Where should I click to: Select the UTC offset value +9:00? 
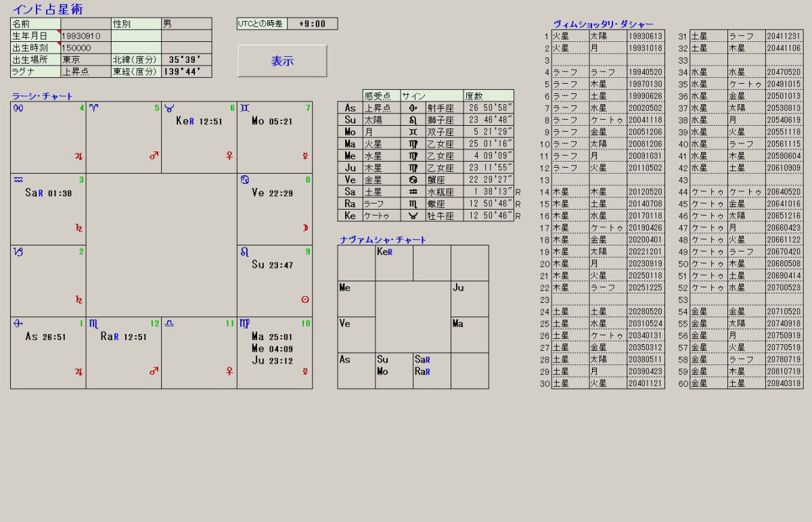tap(312, 24)
